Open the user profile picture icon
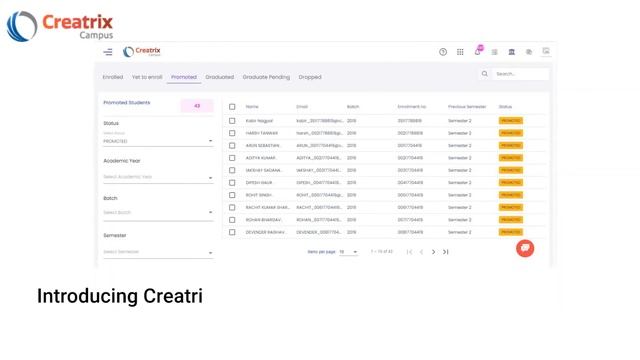This screenshot has height=360, width=640. (546, 51)
